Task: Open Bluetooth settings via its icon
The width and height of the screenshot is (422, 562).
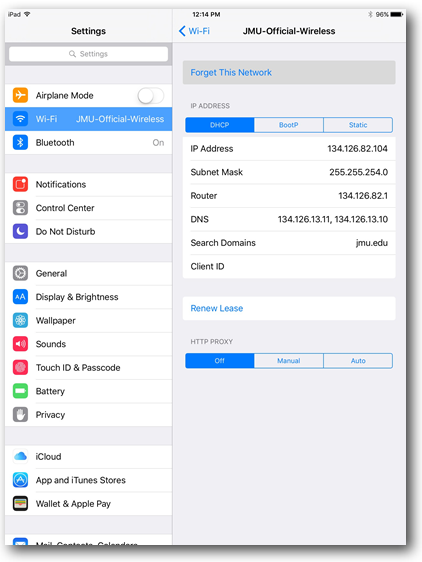Action: (x=20, y=142)
